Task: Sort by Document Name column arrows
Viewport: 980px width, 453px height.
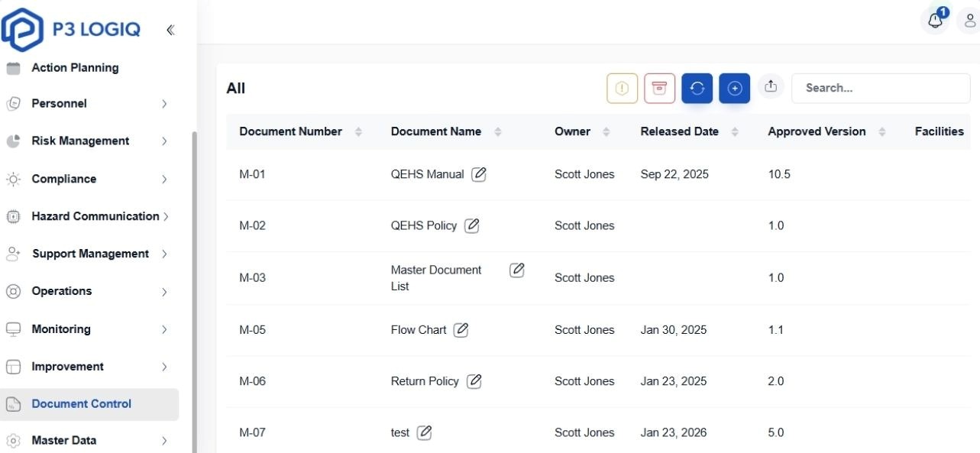Action: pos(498,131)
